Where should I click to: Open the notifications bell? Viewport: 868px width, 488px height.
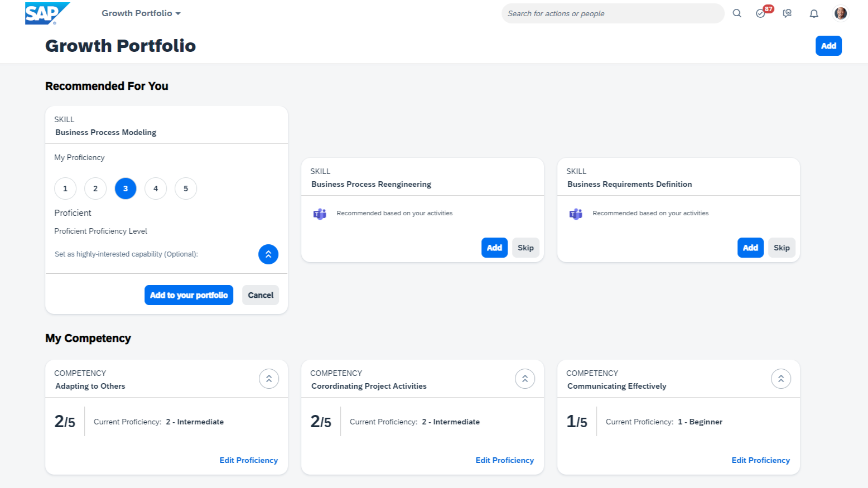[x=814, y=13]
